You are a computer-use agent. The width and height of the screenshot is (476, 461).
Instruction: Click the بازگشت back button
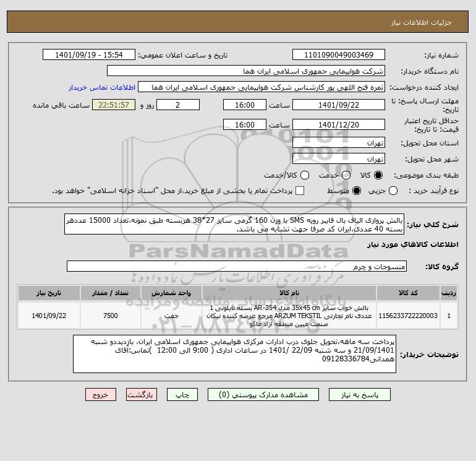tap(142, 395)
